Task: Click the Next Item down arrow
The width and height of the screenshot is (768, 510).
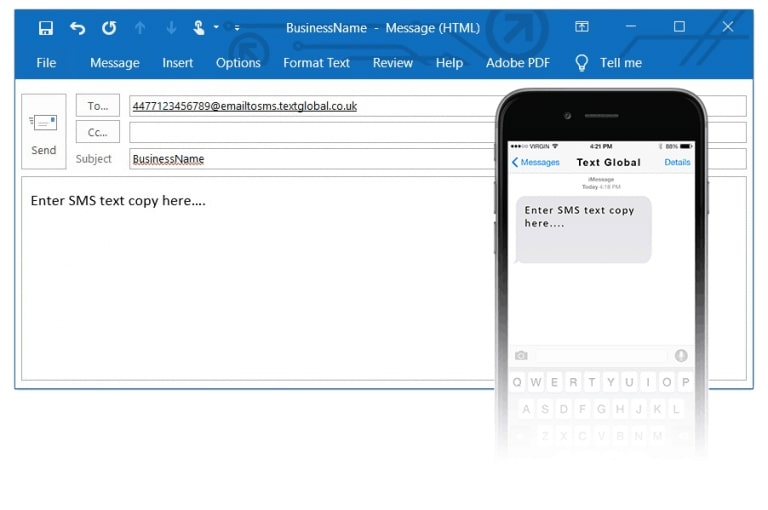Action: pyautogui.click(x=171, y=28)
